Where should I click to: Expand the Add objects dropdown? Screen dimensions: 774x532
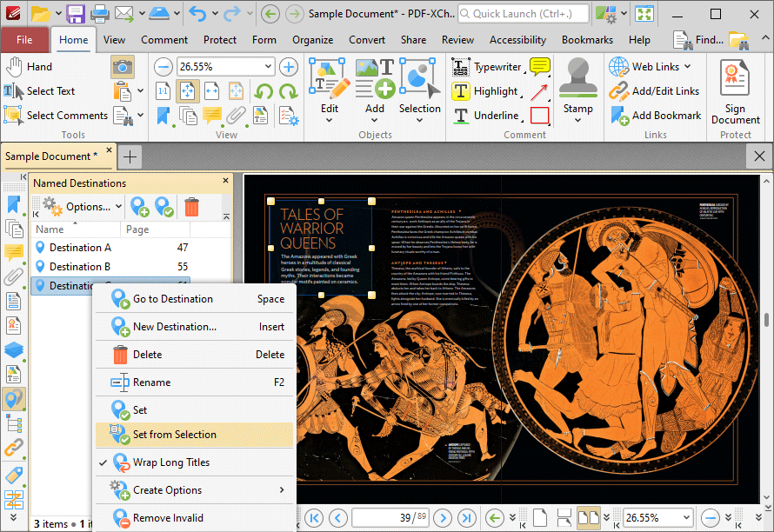coord(374,120)
